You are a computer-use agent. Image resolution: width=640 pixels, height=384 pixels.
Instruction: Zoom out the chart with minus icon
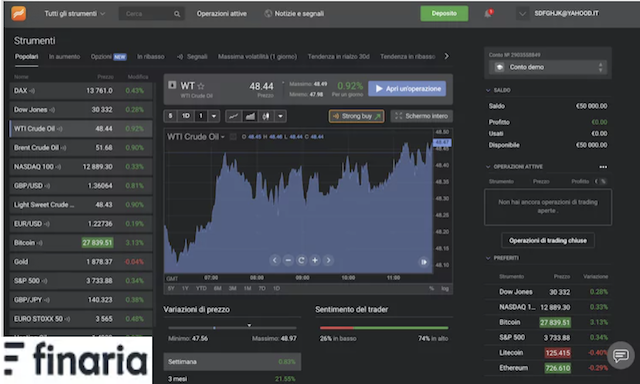click(288, 260)
